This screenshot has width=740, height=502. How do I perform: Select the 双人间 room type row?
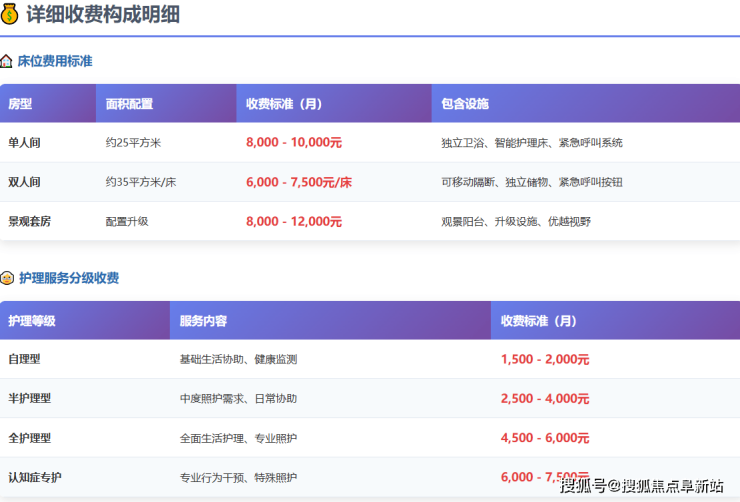pos(24,182)
